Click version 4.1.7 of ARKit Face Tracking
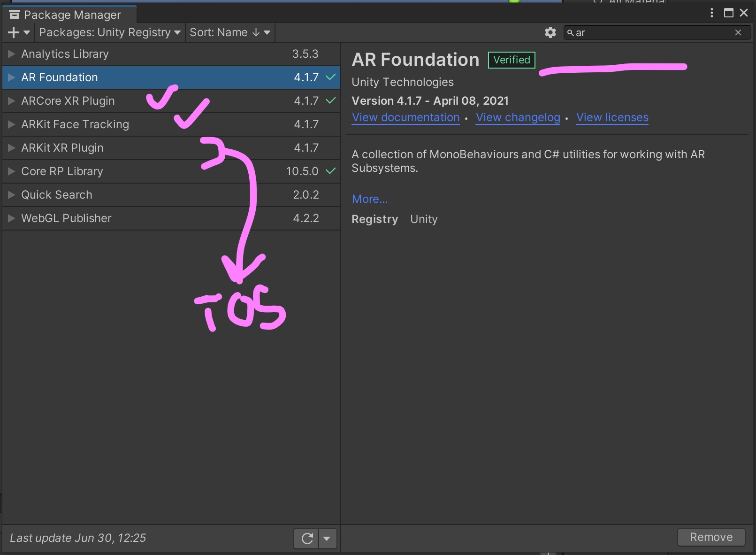 (306, 124)
